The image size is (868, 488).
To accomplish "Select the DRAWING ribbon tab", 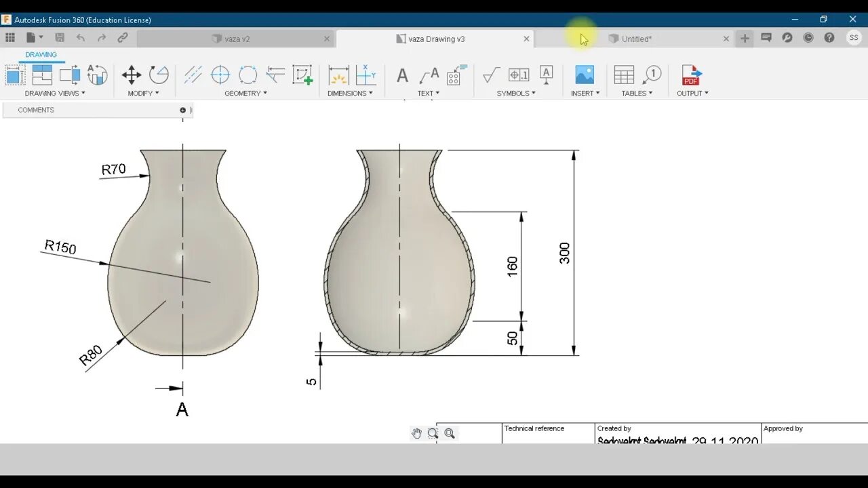I will click(41, 55).
